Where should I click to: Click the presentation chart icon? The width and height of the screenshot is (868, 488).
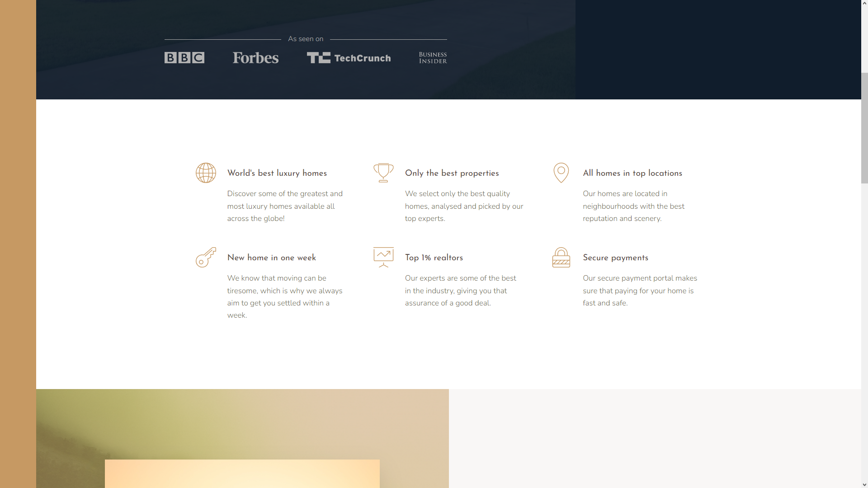(x=383, y=258)
